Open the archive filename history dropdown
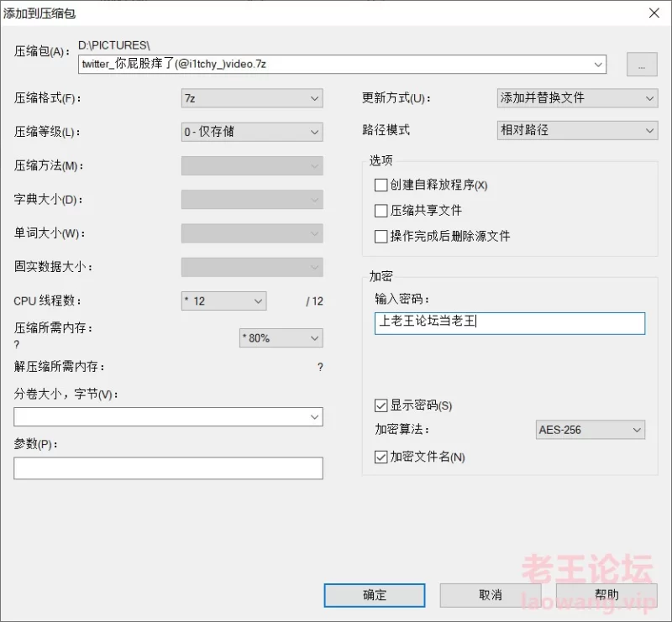This screenshot has width=672, height=622. coord(598,65)
